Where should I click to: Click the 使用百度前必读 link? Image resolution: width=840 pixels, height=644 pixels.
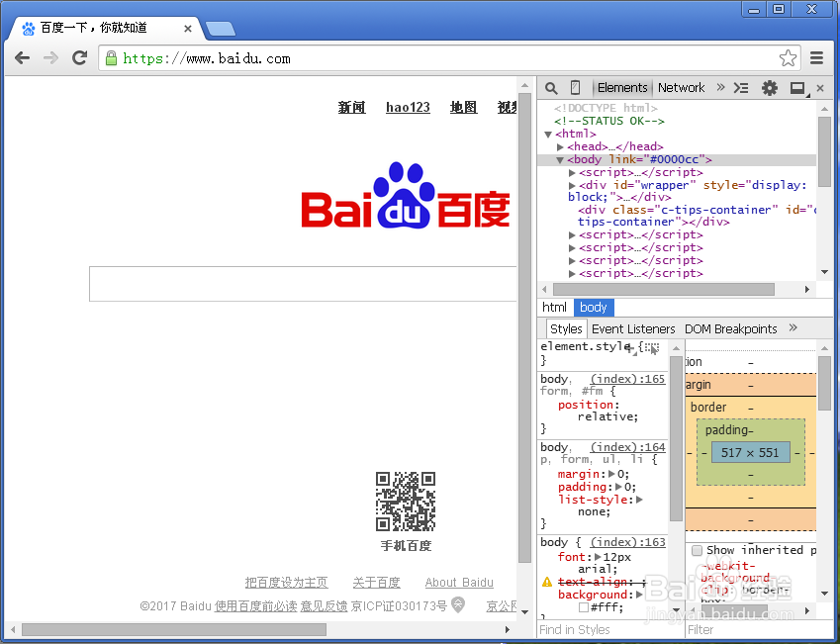(255, 606)
